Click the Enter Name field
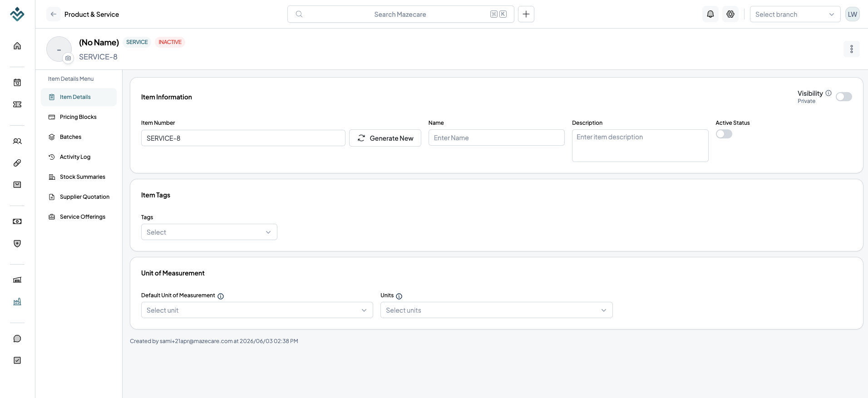Image resolution: width=868 pixels, height=398 pixels. tap(497, 138)
